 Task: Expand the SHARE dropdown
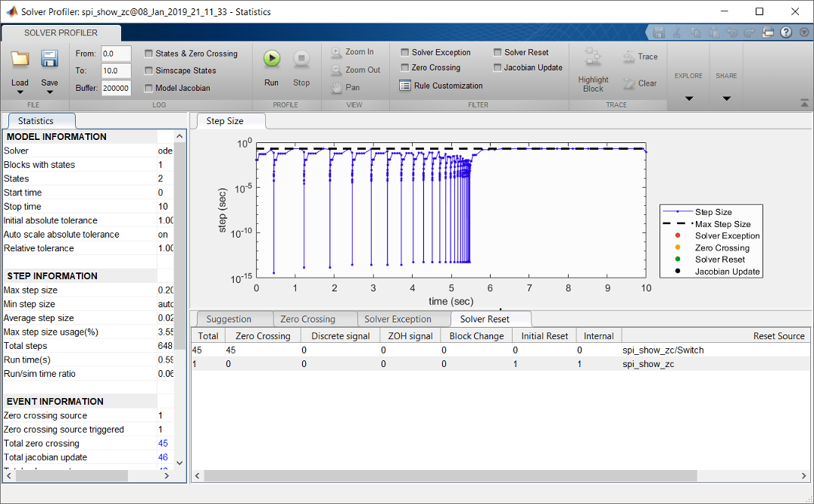click(x=726, y=98)
